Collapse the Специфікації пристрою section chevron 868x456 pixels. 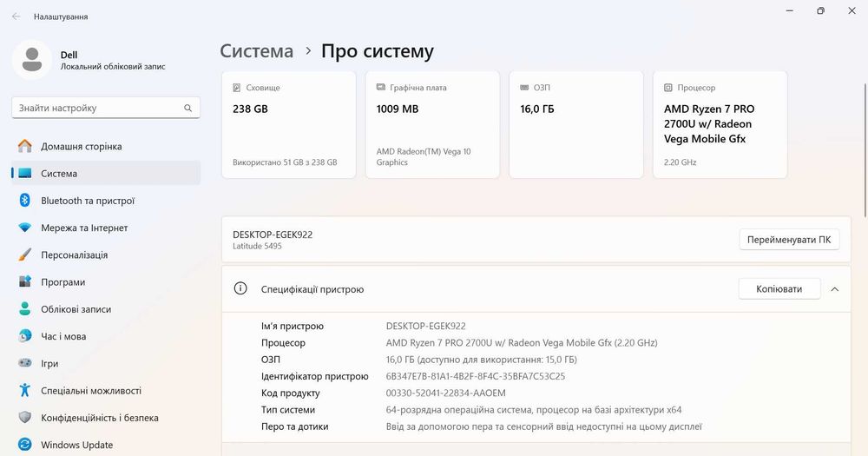click(x=834, y=289)
